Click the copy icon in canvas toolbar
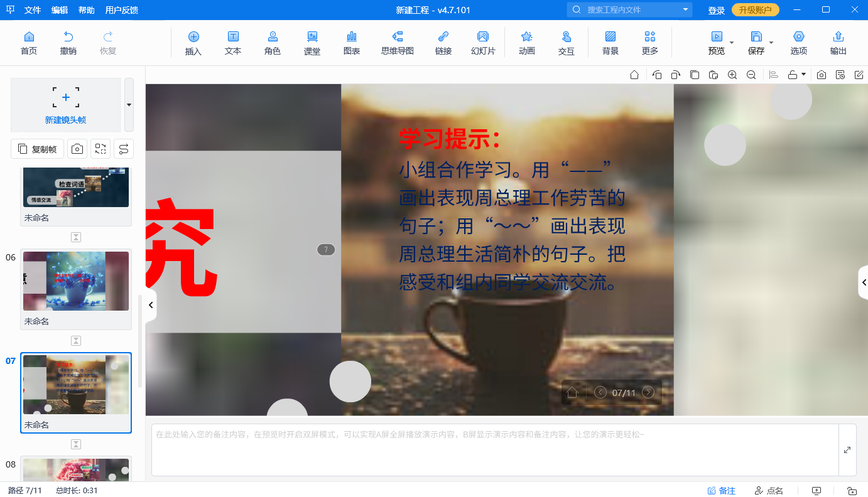Viewport: 868px width, 497px height. coord(695,75)
